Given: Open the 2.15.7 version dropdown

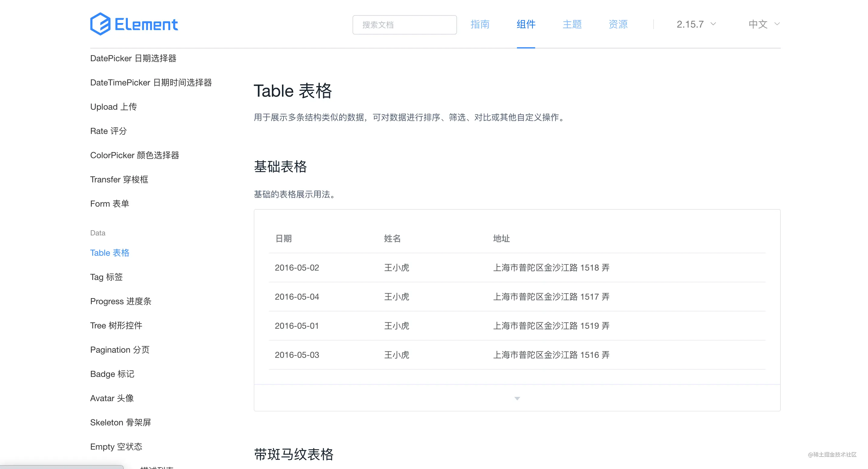Looking at the screenshot, I should point(696,24).
